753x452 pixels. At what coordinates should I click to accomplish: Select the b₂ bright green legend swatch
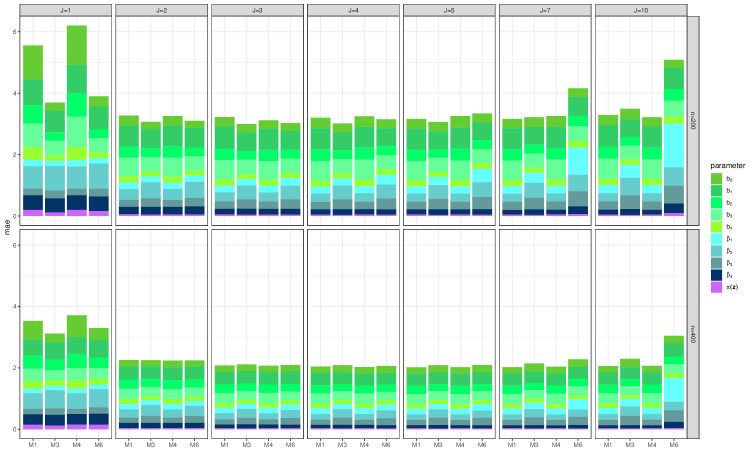click(717, 203)
